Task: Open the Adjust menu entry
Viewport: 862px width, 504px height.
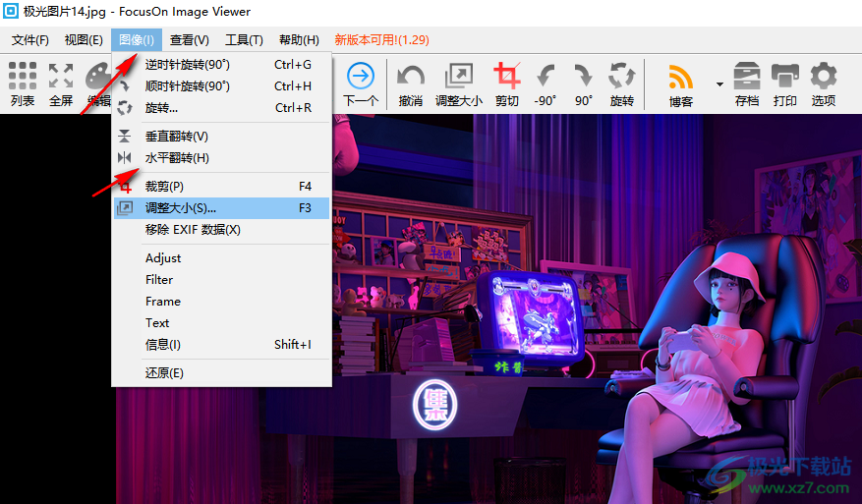Action: 221,258
